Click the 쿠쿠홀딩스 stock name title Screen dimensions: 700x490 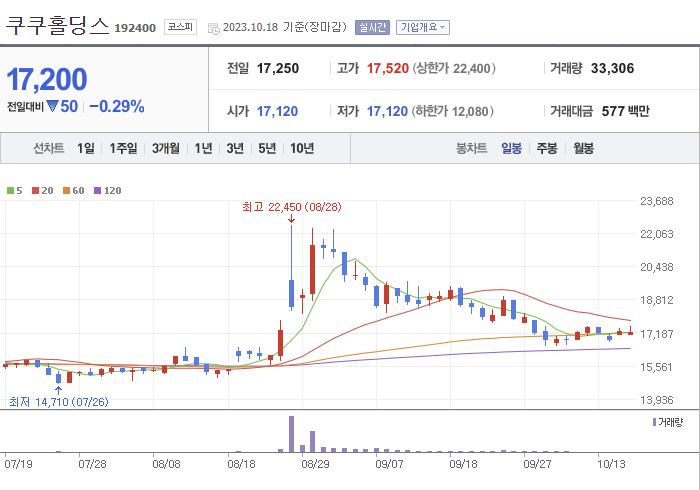point(57,25)
